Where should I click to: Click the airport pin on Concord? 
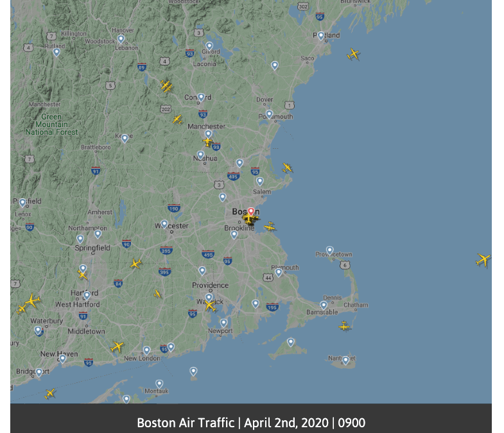click(x=201, y=97)
